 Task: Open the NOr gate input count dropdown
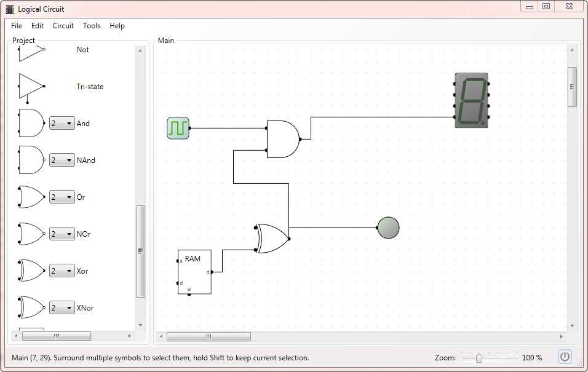[62, 234]
